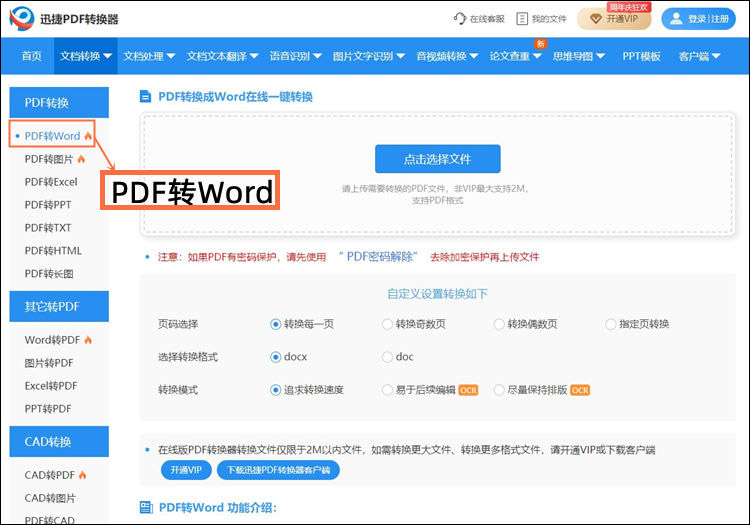Open the PDF密码解除 link

coord(378,257)
